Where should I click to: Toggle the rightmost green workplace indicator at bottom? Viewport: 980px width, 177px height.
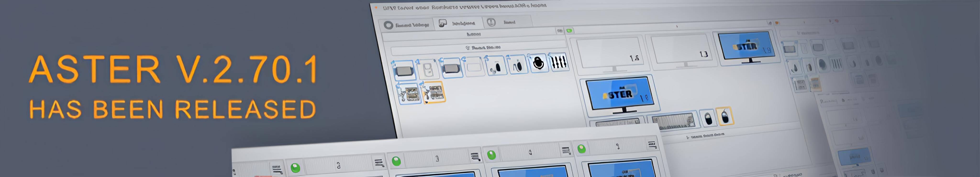click(x=581, y=149)
